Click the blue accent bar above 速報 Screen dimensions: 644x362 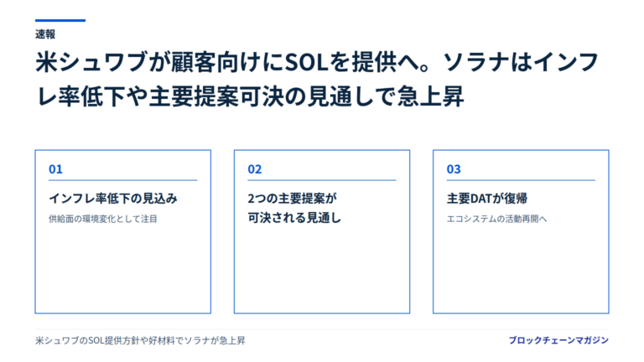click(x=60, y=20)
